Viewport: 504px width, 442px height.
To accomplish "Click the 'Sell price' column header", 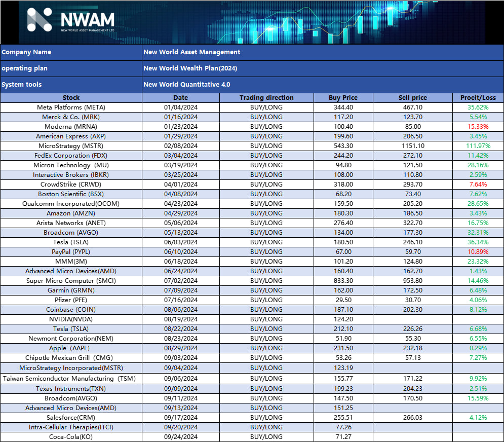I will tap(413, 98).
